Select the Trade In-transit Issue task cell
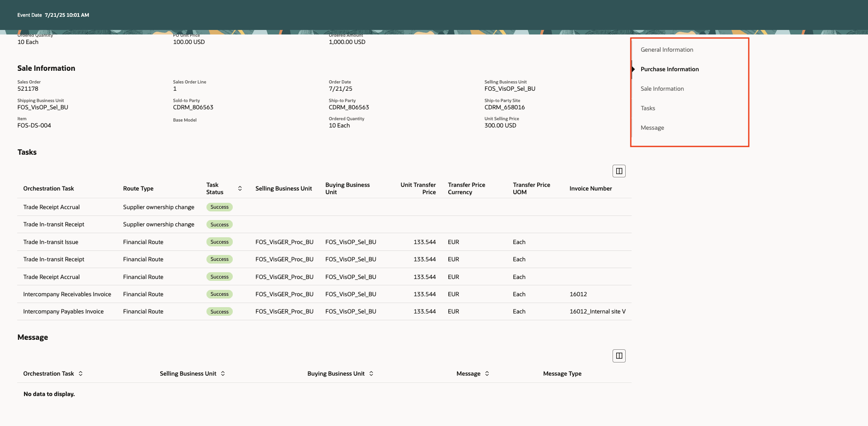The image size is (868, 426). 51,242
